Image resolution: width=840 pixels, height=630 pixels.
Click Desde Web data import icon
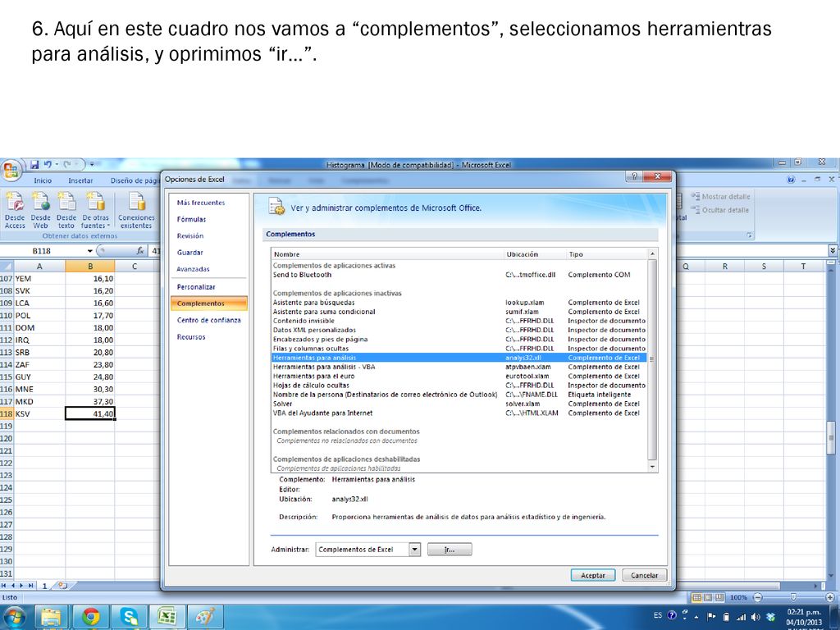pos(40,209)
